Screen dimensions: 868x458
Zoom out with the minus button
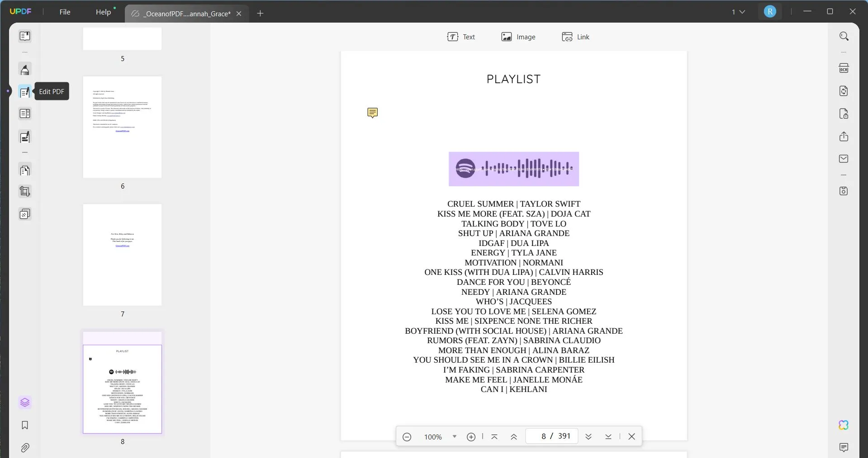coord(407,437)
